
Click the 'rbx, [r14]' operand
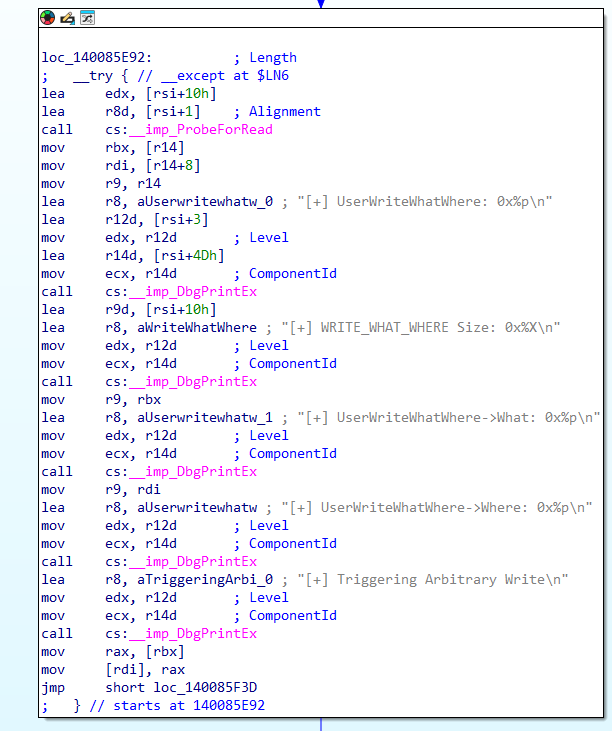[144, 148]
